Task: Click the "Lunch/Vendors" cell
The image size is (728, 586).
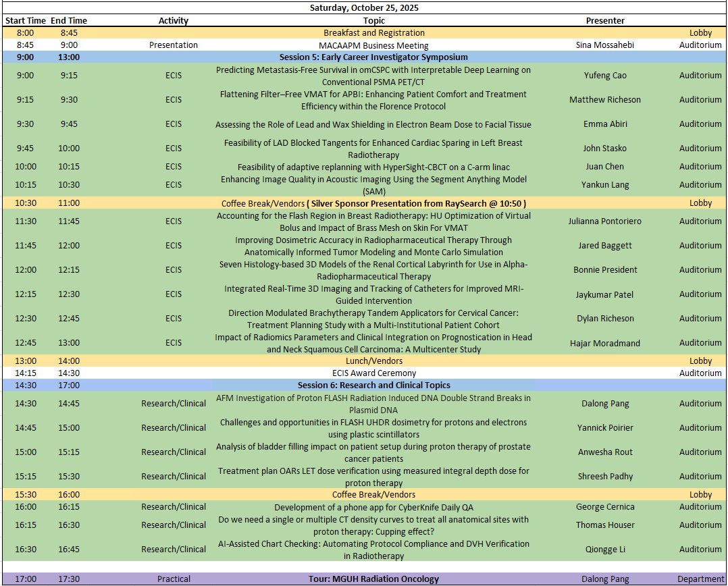Action: coord(373,361)
